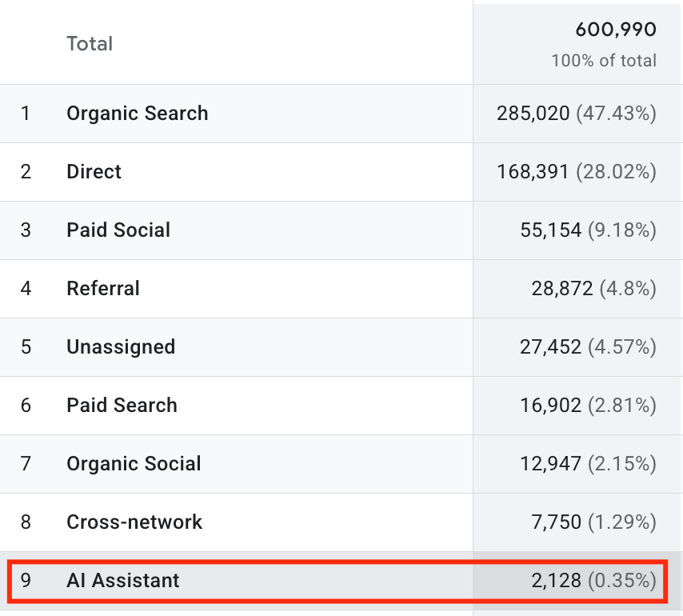The image size is (683, 616).
Task: Click row number 9 beside AI Assistant
Action: coord(26,580)
